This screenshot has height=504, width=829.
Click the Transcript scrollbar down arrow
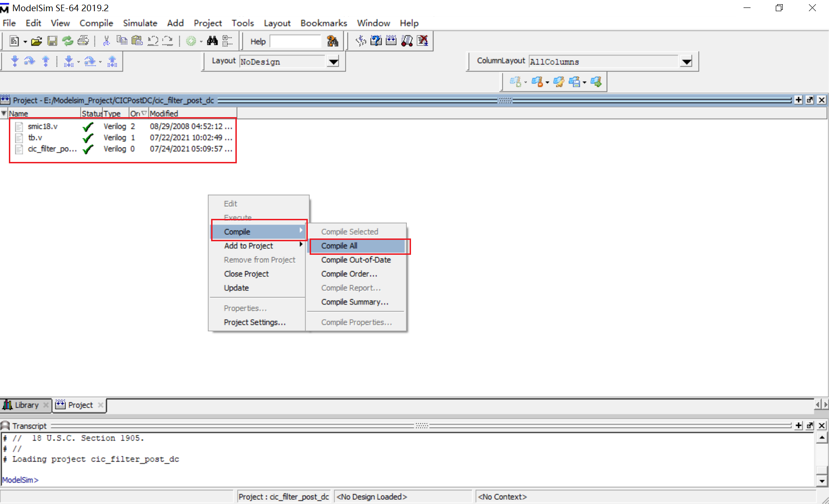(x=822, y=481)
